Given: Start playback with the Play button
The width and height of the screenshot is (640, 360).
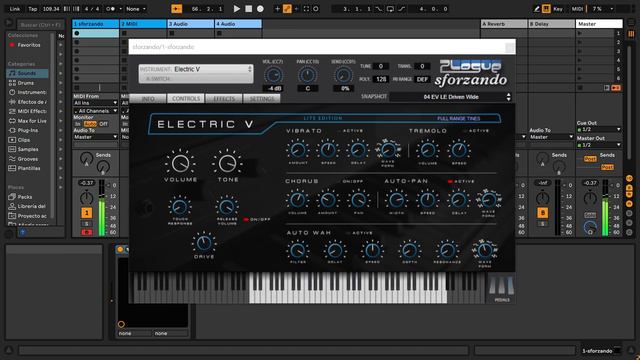Looking at the screenshot, I should tap(237, 9).
